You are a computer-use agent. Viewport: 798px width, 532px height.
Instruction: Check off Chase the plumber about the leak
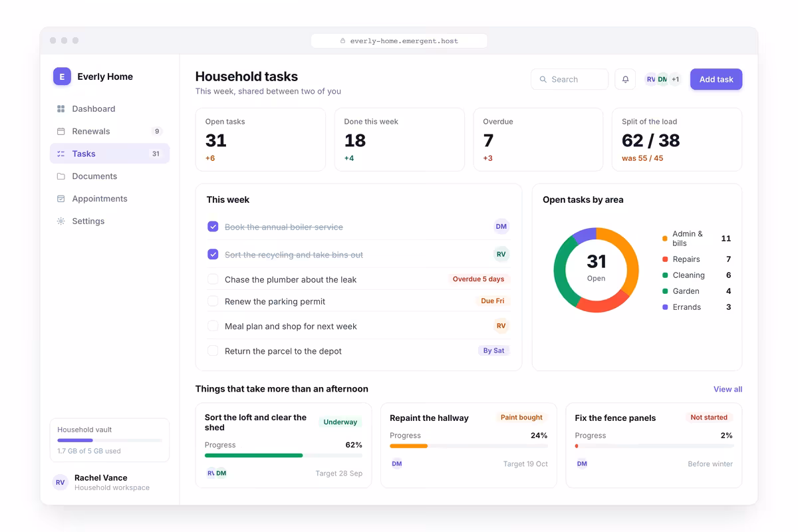(213, 279)
